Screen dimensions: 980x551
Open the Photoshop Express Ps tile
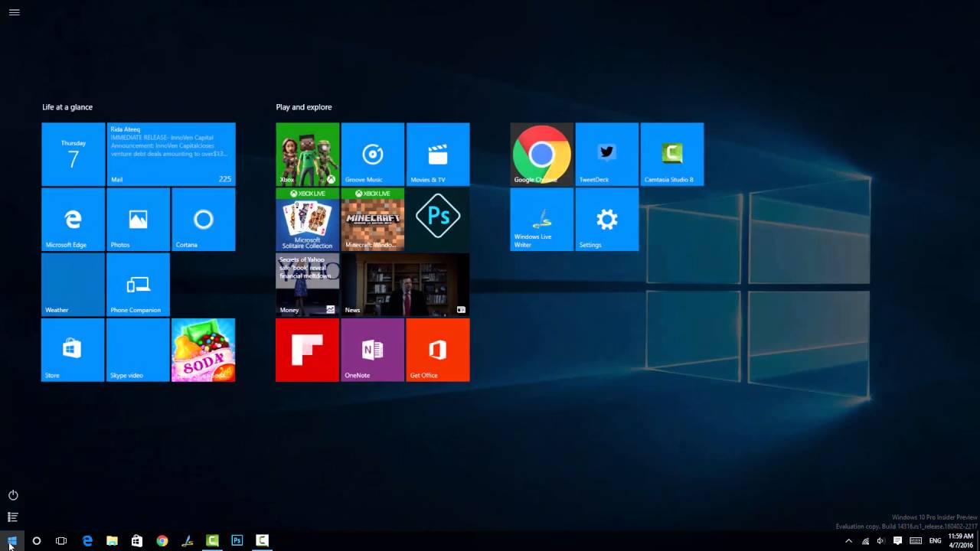438,220
